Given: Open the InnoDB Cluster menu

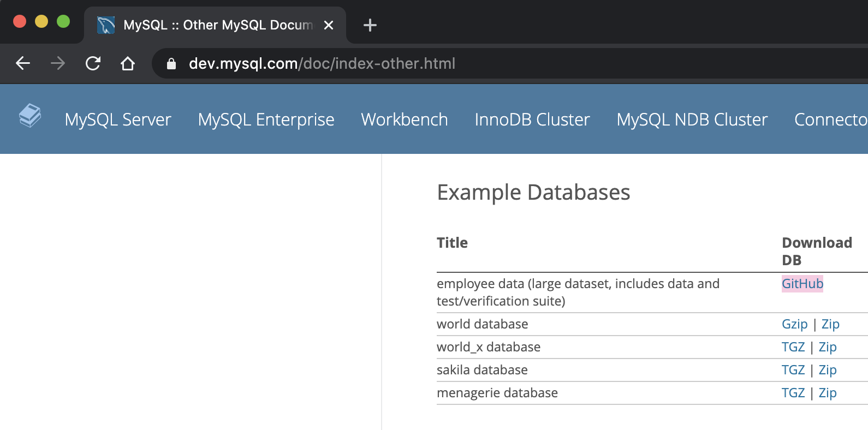Looking at the screenshot, I should pos(532,120).
